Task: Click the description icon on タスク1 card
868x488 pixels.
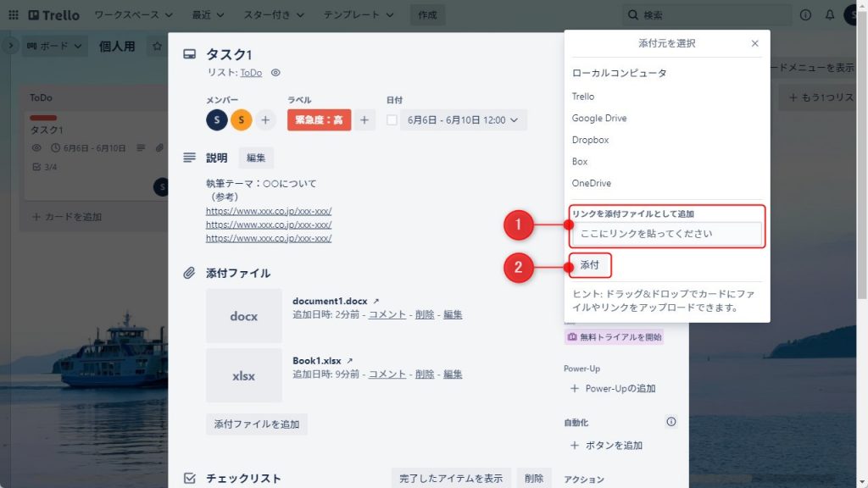Action: coord(141,147)
